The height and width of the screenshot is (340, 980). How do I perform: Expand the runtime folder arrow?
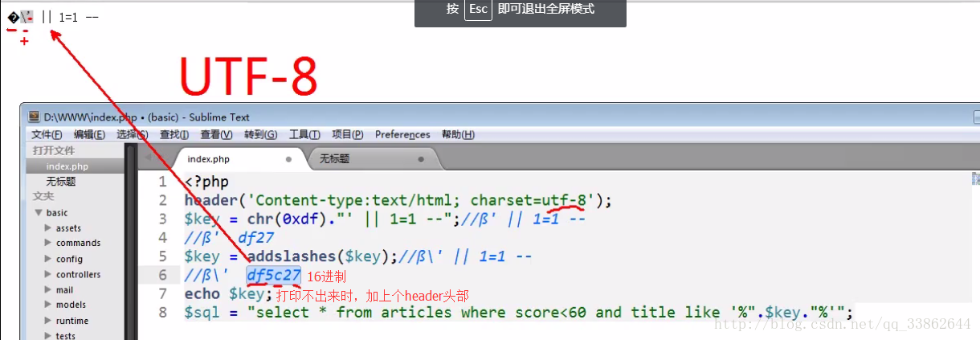[48, 320]
